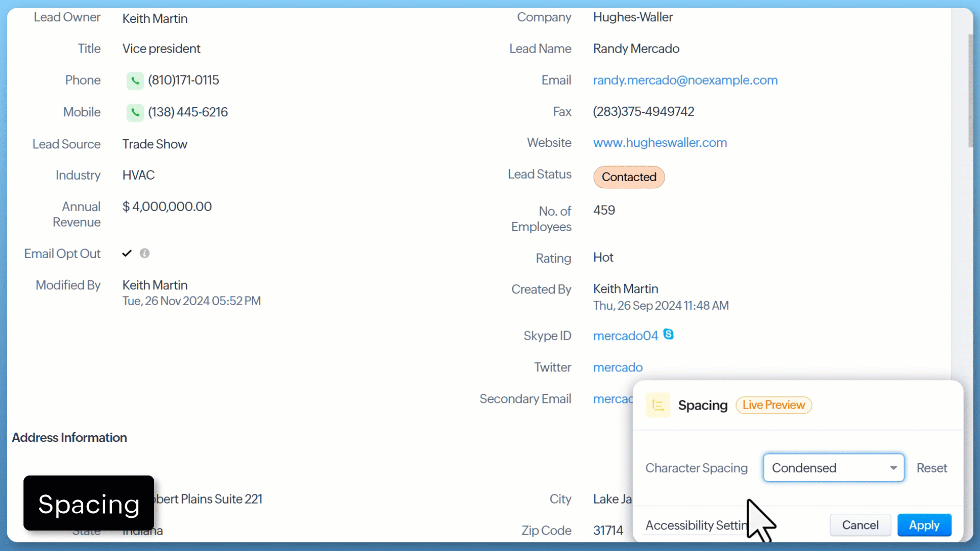Click the Address Information section header
The height and width of the screenshot is (551, 980).
click(69, 438)
